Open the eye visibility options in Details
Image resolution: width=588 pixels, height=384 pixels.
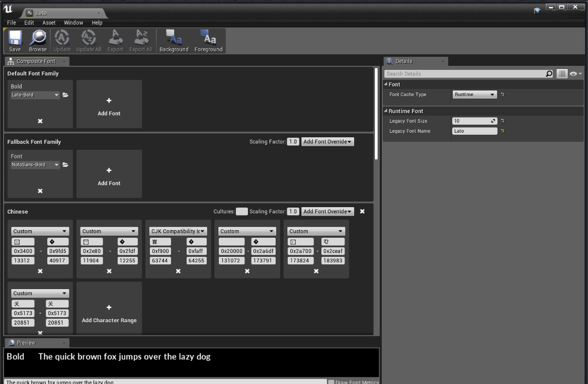coord(575,74)
